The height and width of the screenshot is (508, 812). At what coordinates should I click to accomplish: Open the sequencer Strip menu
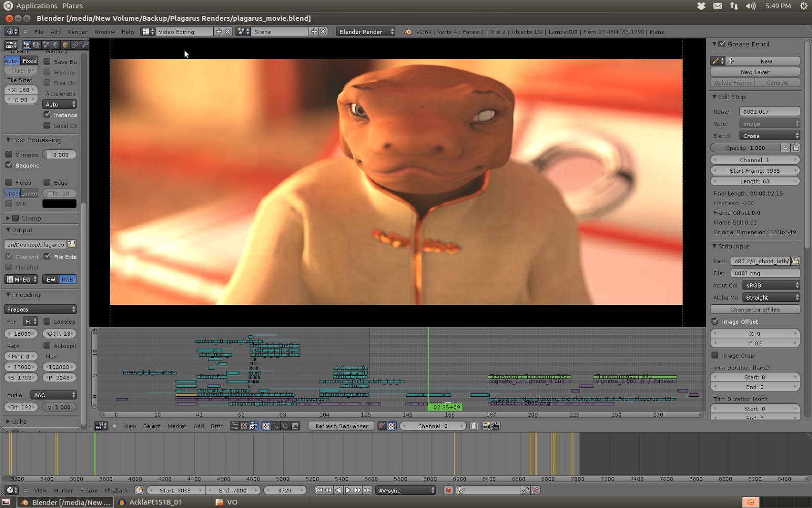point(217,426)
